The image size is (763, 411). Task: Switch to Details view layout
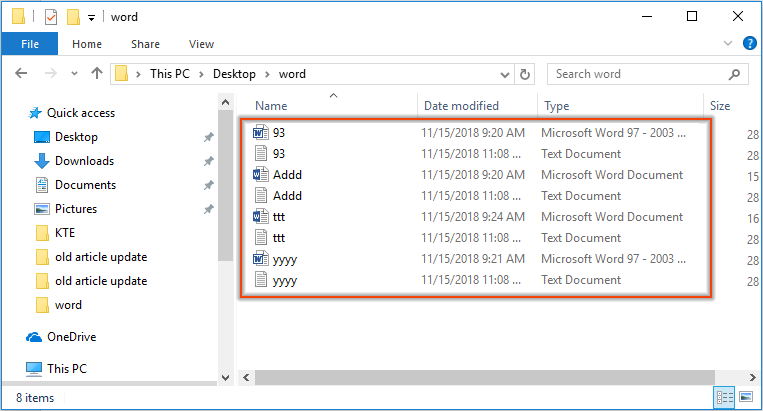(x=724, y=398)
